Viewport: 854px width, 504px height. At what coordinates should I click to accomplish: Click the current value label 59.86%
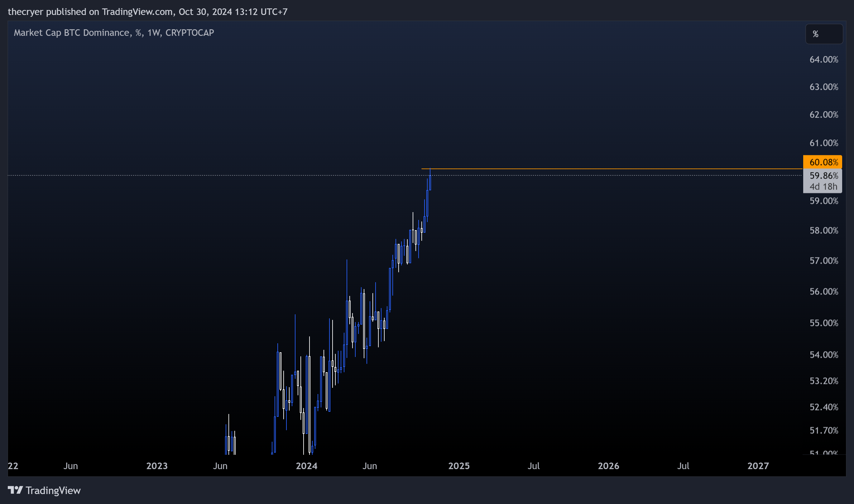click(x=823, y=176)
